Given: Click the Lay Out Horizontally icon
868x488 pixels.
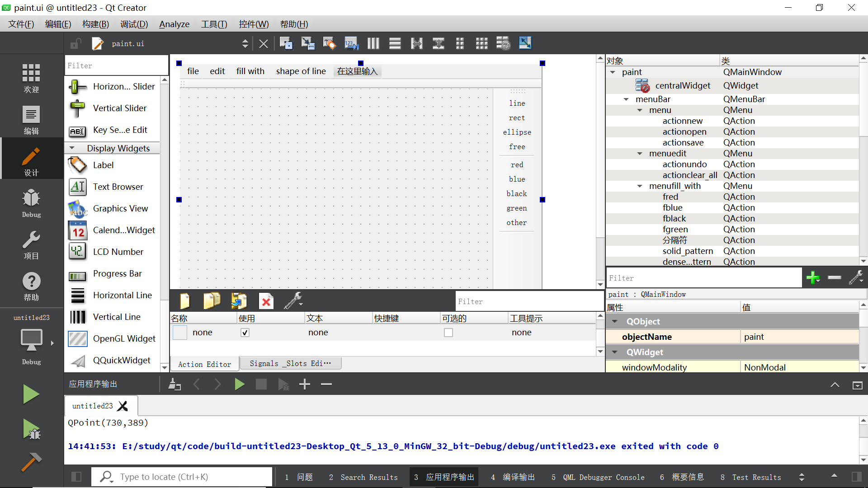Looking at the screenshot, I should [373, 43].
